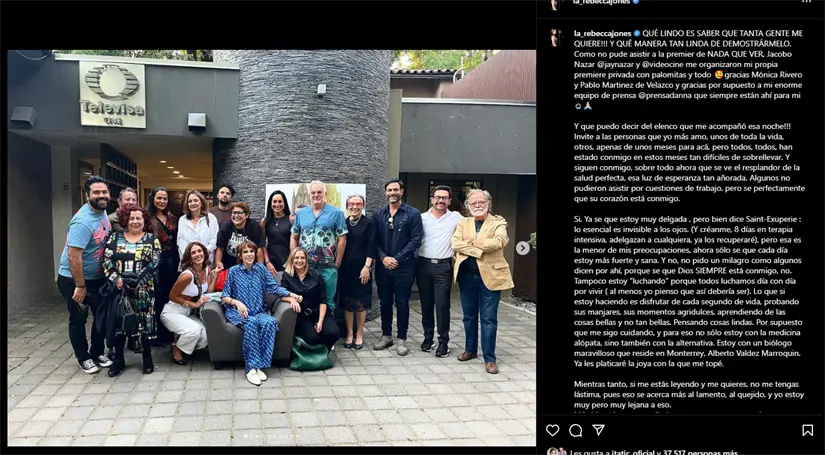Open comments via the speech bubble icon

pyautogui.click(x=576, y=430)
